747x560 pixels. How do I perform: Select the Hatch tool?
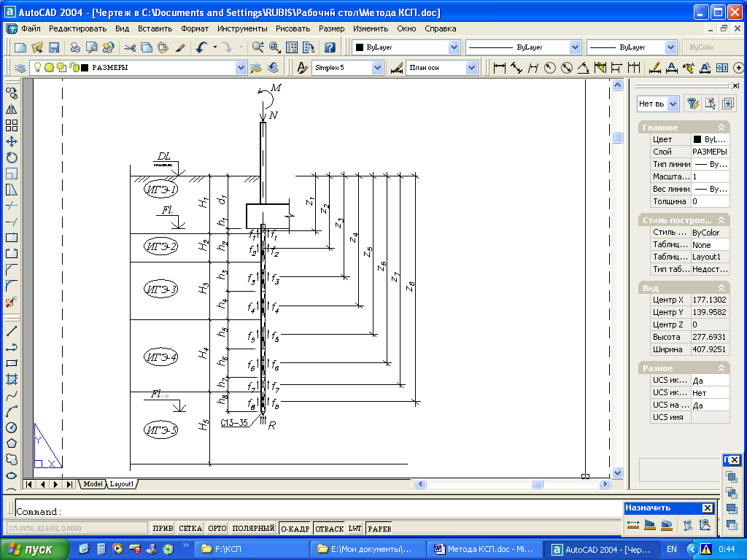[x=12, y=379]
